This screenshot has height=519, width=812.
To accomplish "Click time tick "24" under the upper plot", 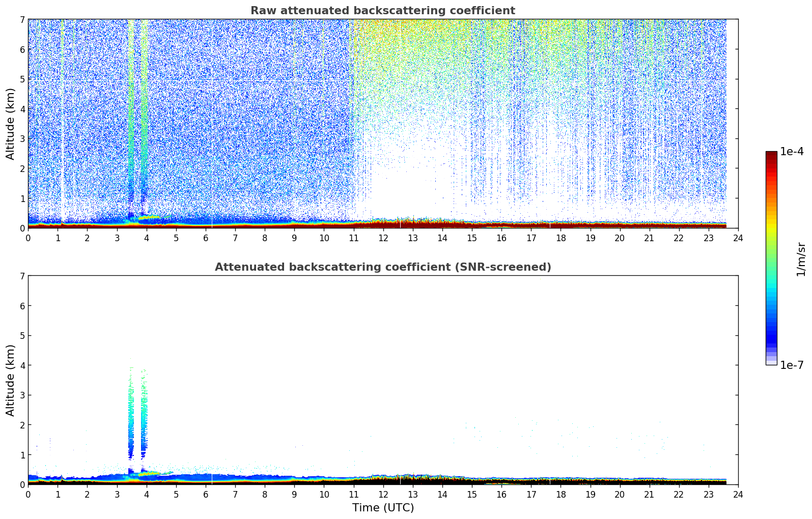I will coord(738,238).
